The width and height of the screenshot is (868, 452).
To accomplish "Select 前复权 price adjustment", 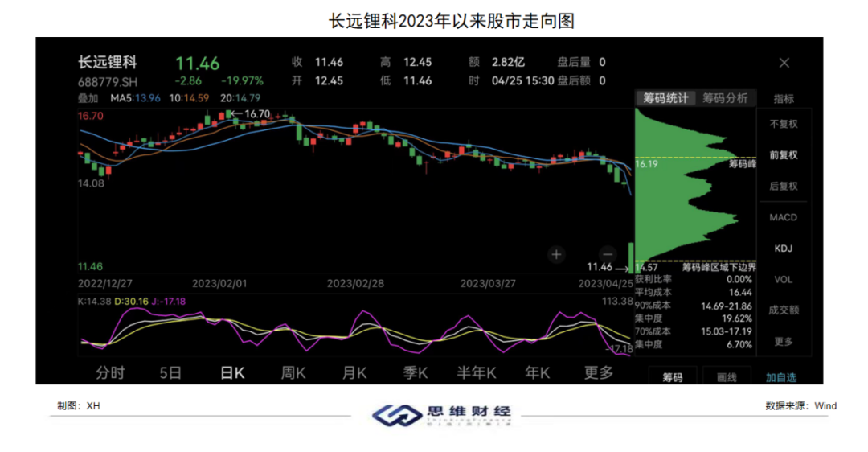I will click(784, 155).
